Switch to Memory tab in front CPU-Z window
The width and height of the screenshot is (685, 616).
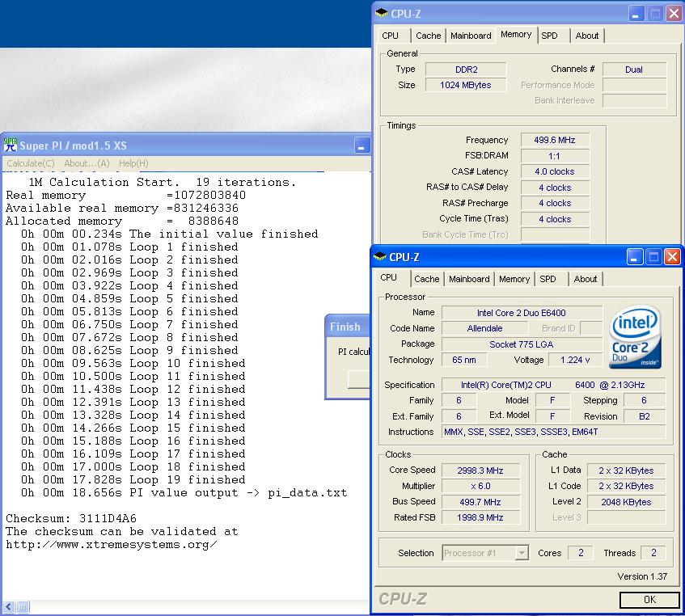(x=514, y=279)
